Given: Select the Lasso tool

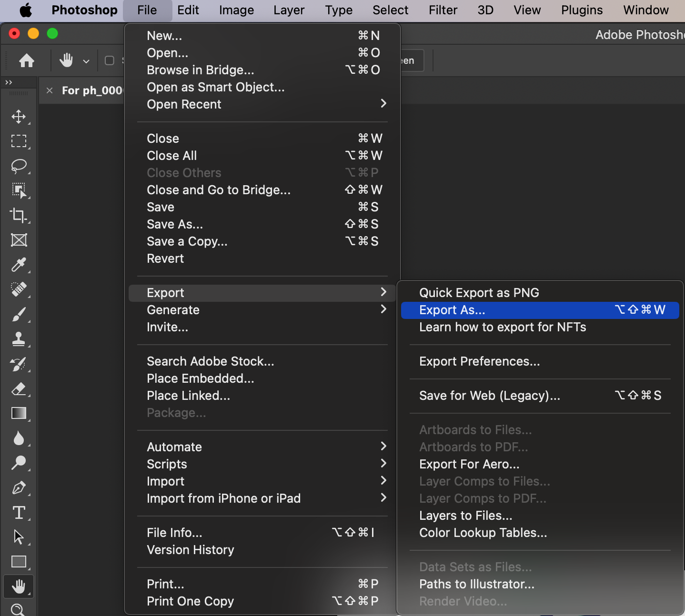Looking at the screenshot, I should [x=19, y=166].
